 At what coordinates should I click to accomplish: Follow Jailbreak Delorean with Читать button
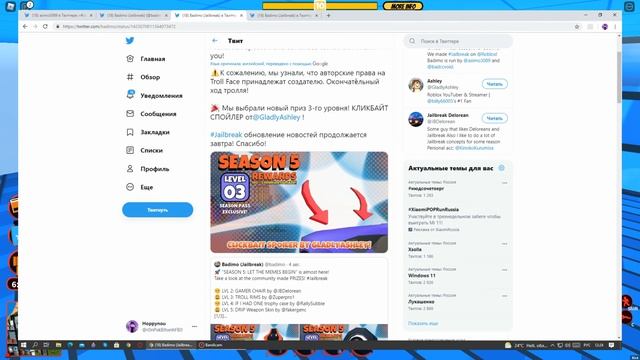494,118
